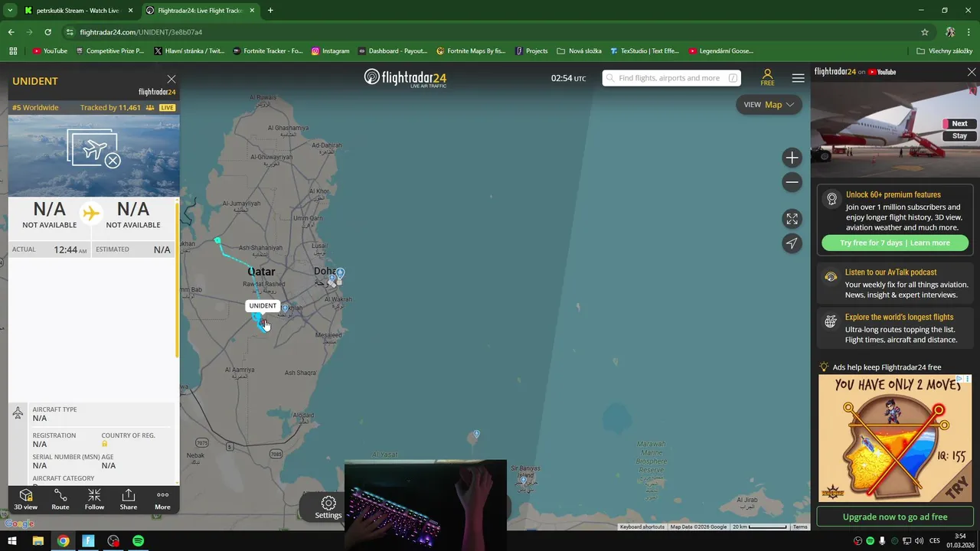Reload the page
This screenshot has height=551, width=980.
point(47,32)
